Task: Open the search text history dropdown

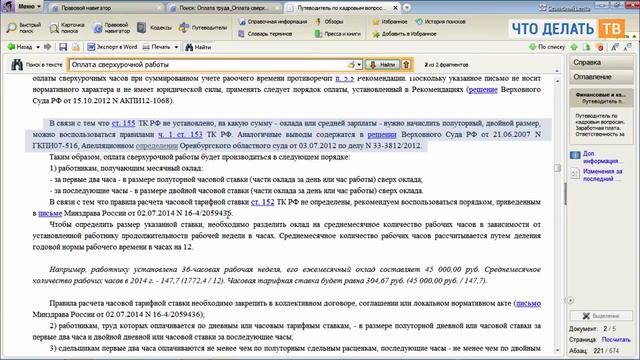Action: coord(359,64)
